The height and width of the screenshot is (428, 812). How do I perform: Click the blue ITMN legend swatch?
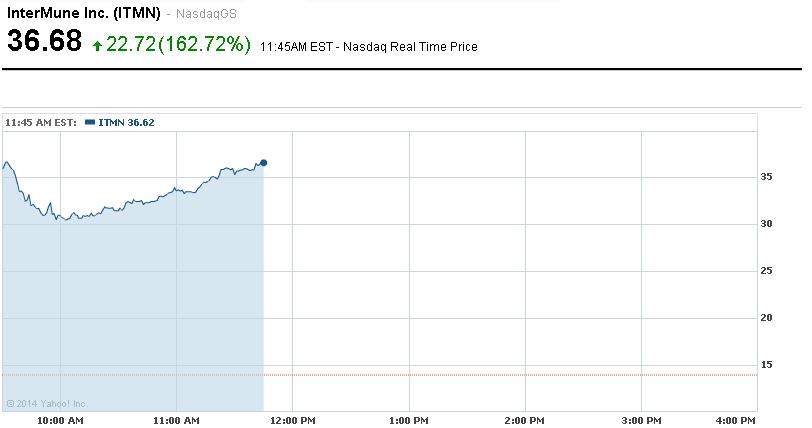[90, 122]
